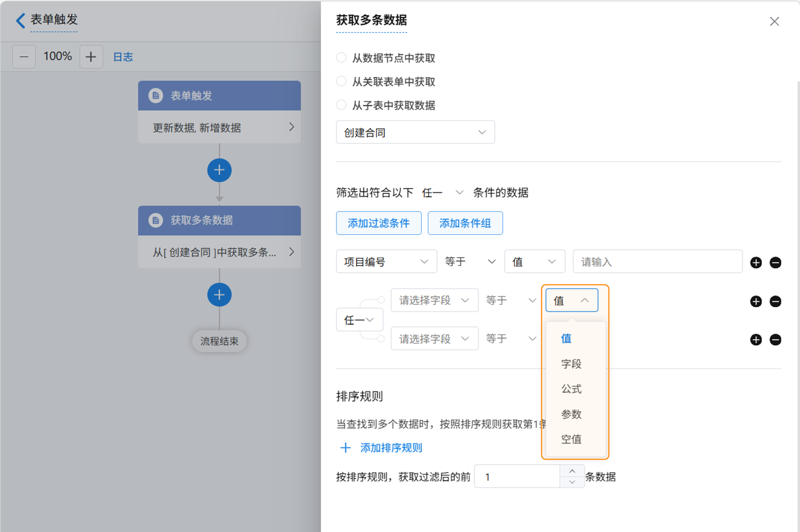Add a node above 流程结束

coord(219,295)
